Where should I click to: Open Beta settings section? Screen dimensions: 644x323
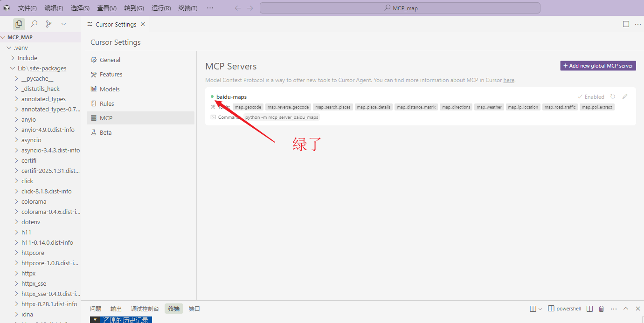(x=140, y=132)
